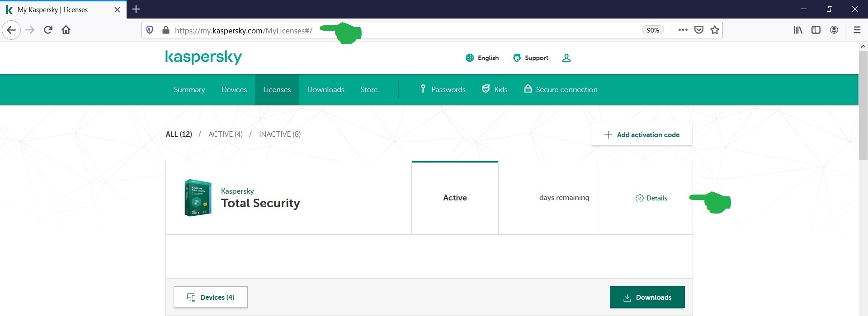Click the green Downloads button
868x316 pixels.
coord(647,297)
